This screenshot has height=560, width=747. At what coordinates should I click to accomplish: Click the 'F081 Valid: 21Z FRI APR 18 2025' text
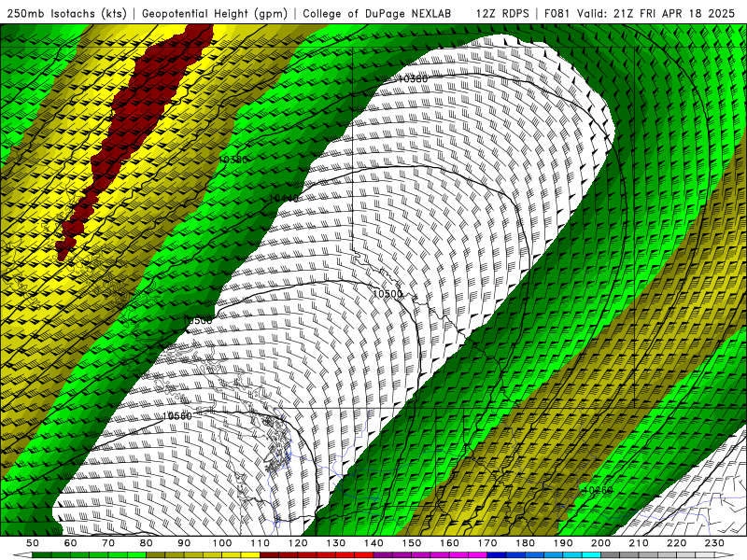[x=640, y=13]
